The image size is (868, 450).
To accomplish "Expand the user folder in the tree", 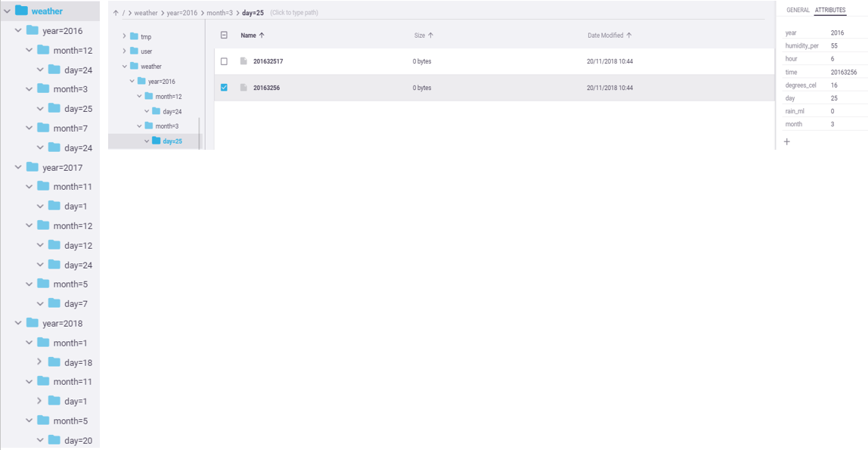I will (125, 51).
